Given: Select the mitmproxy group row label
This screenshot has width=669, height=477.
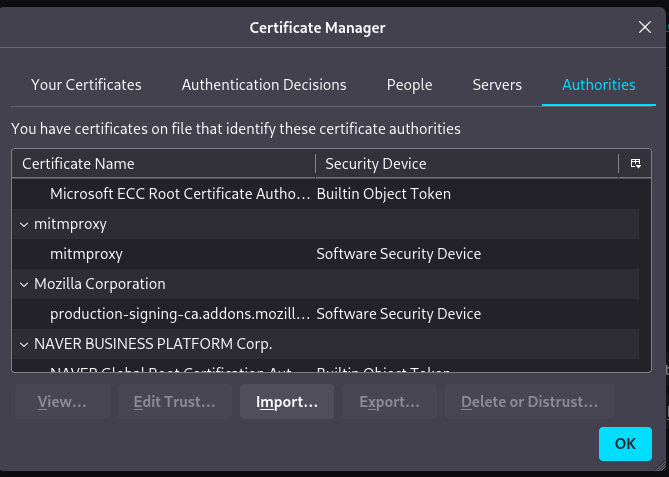Looking at the screenshot, I should [70, 224].
